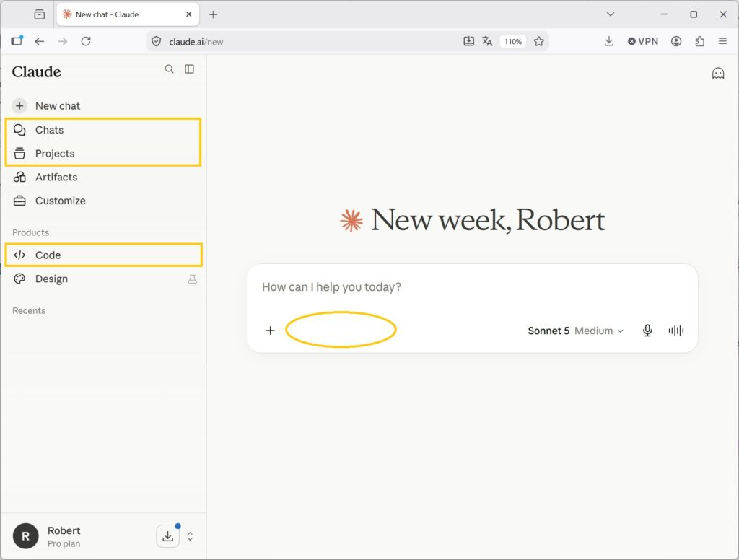Viewport: 739px width, 560px height.
Task: Open the Sonnet 5 Medium model selector
Action: 575,331
